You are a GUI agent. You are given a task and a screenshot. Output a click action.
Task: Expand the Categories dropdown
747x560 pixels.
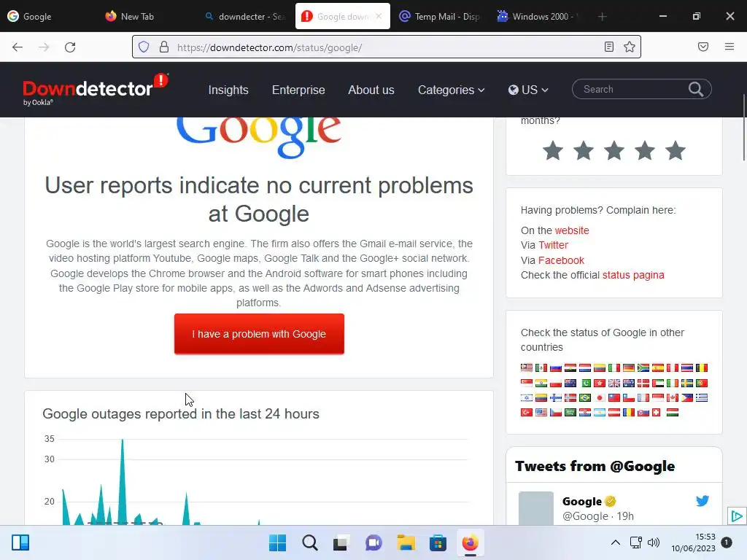(x=451, y=90)
